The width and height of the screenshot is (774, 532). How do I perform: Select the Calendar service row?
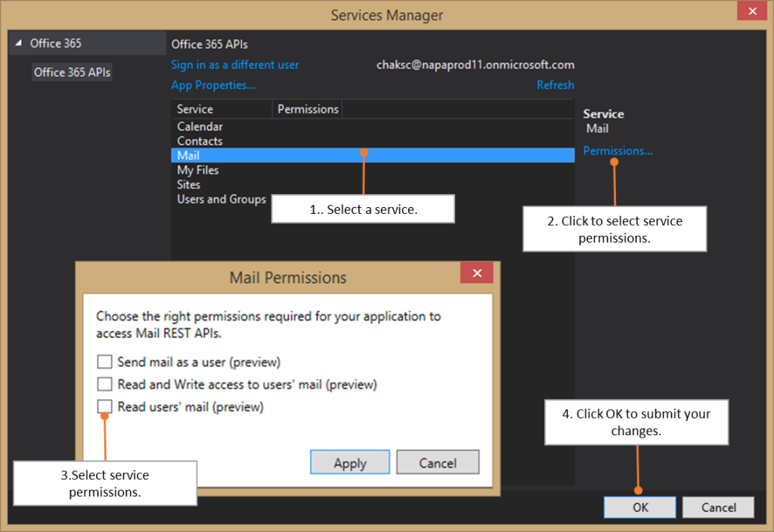pyautogui.click(x=200, y=127)
